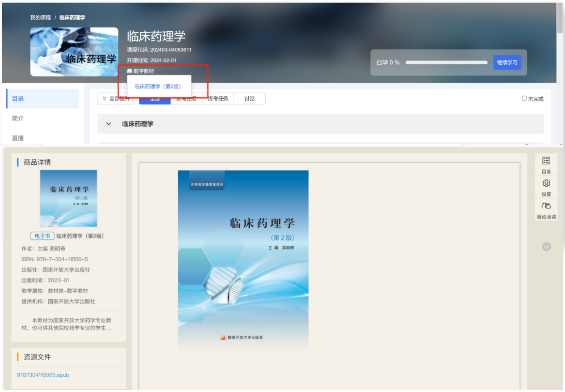The width and height of the screenshot is (565, 392).
Task: Open 直播 in the left sidebar
Action: tap(18, 138)
